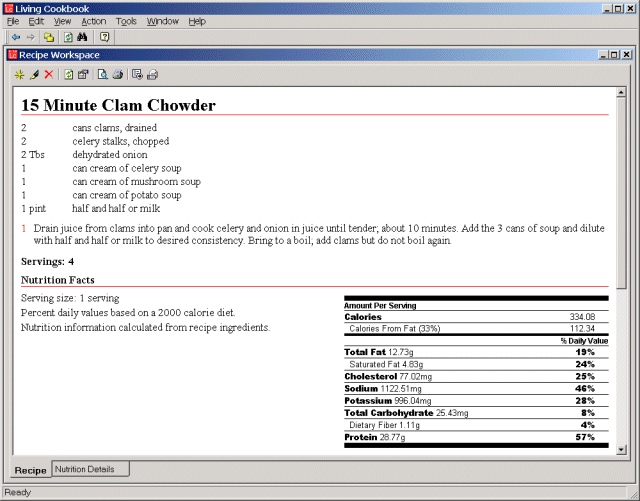Viewport: 640px width, 501px height.
Task: Close the Recipe Workspace window
Action: coord(627,55)
